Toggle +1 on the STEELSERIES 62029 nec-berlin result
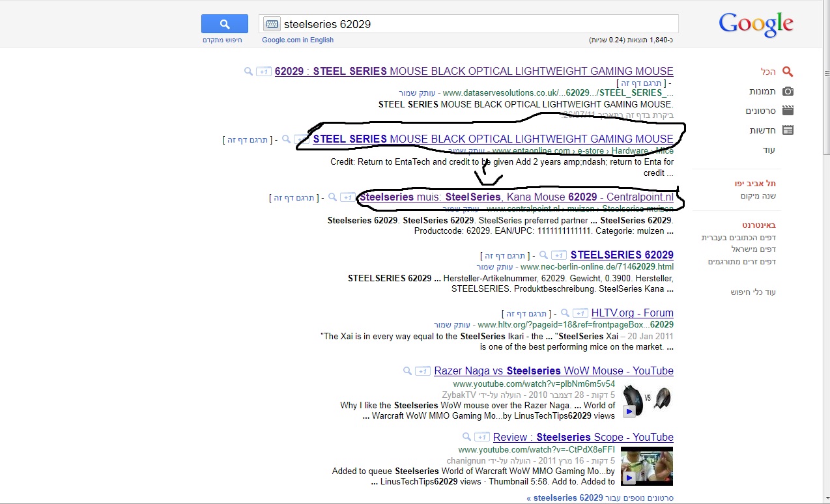The width and height of the screenshot is (830, 504). tap(558, 255)
